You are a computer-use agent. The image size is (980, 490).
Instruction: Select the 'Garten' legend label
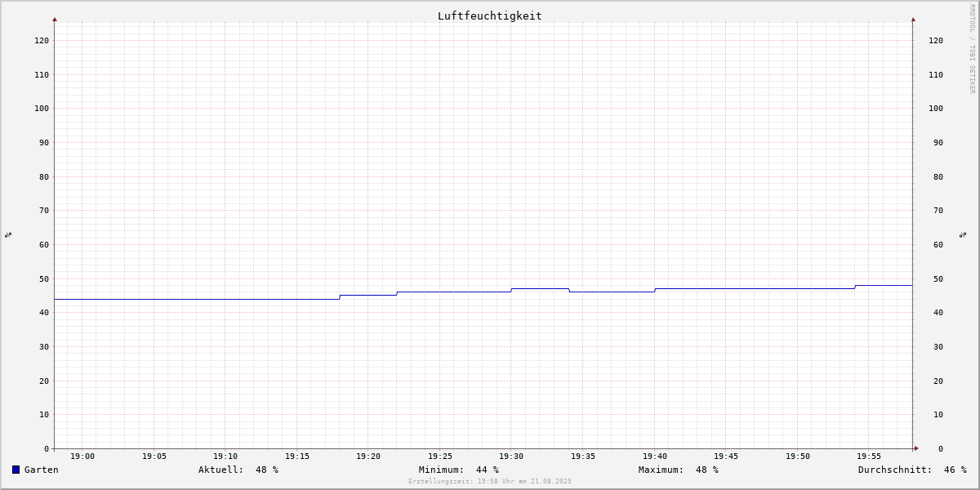(41, 470)
